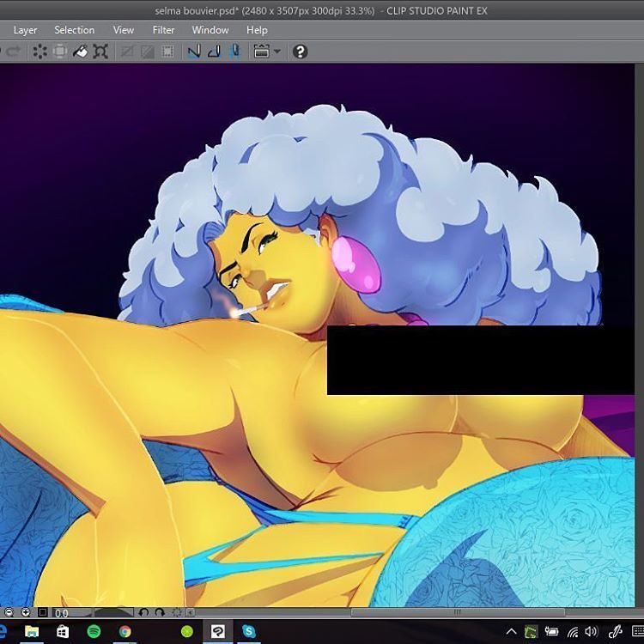Select the Fill bucket icon

tap(80, 52)
